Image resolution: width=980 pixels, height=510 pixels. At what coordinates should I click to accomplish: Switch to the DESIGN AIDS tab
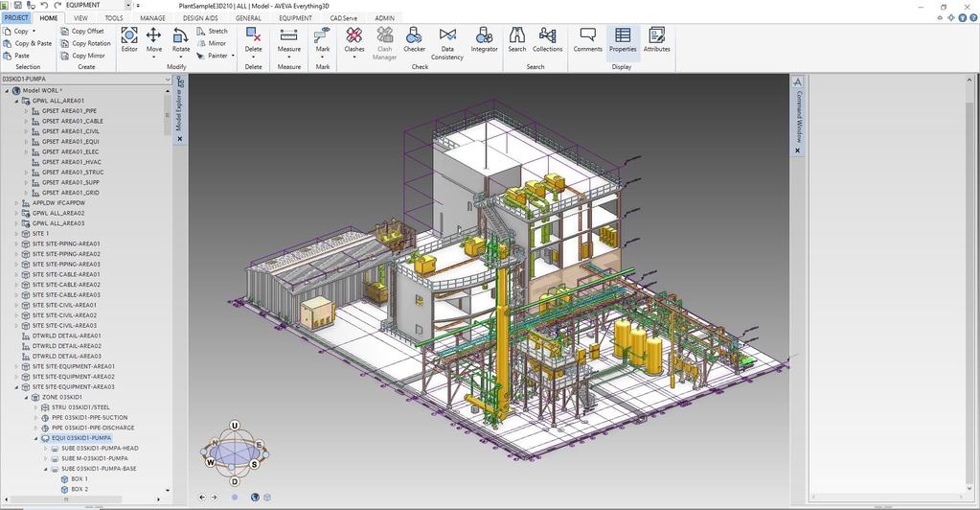(200, 18)
